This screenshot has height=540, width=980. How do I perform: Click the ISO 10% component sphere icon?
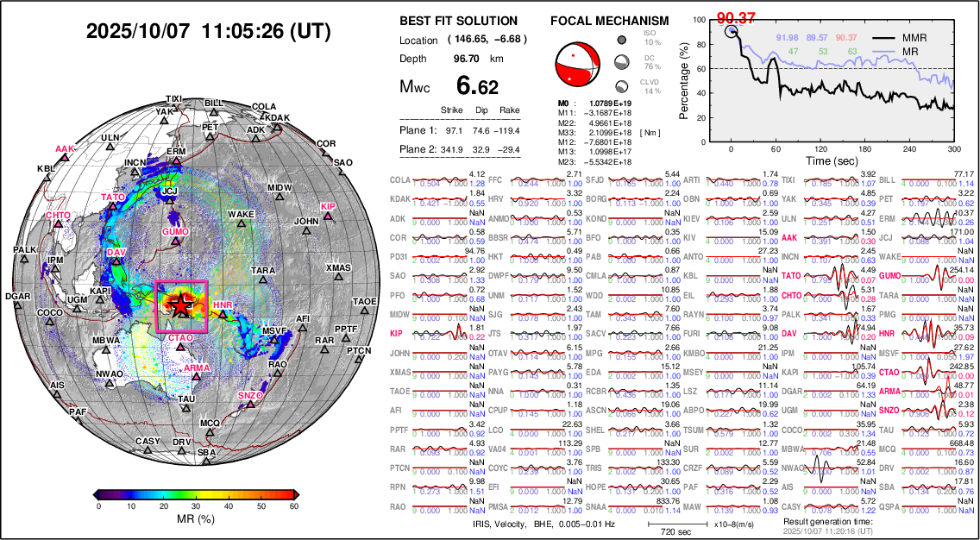621,39
